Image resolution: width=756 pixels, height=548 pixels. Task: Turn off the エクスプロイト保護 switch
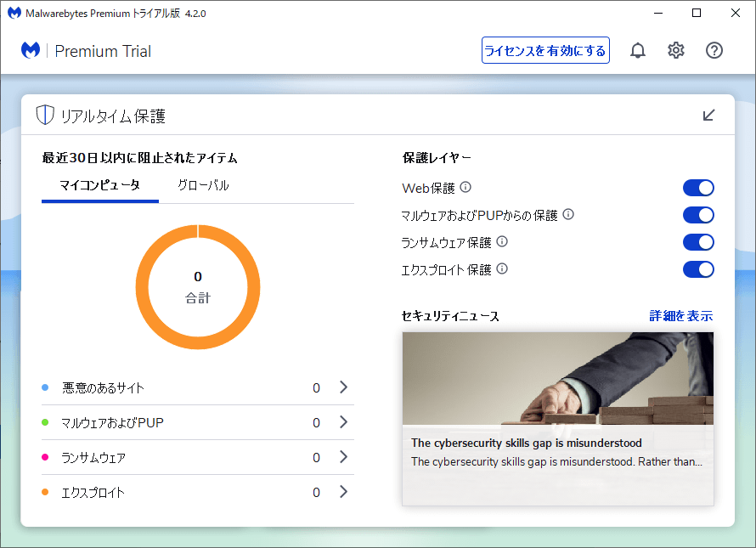coord(698,269)
